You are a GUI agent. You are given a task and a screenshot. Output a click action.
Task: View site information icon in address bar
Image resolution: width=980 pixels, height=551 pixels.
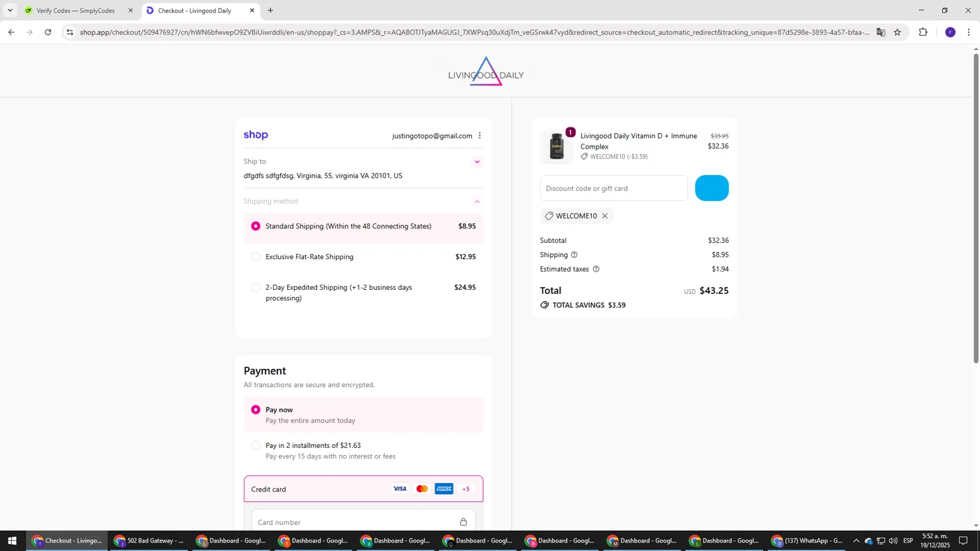point(70,32)
